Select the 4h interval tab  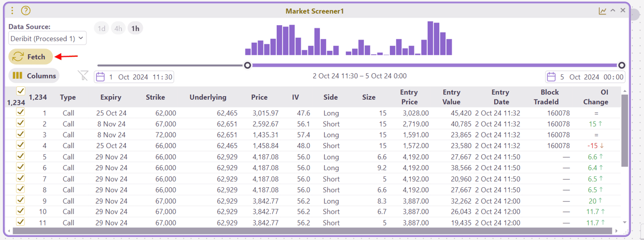coord(118,28)
